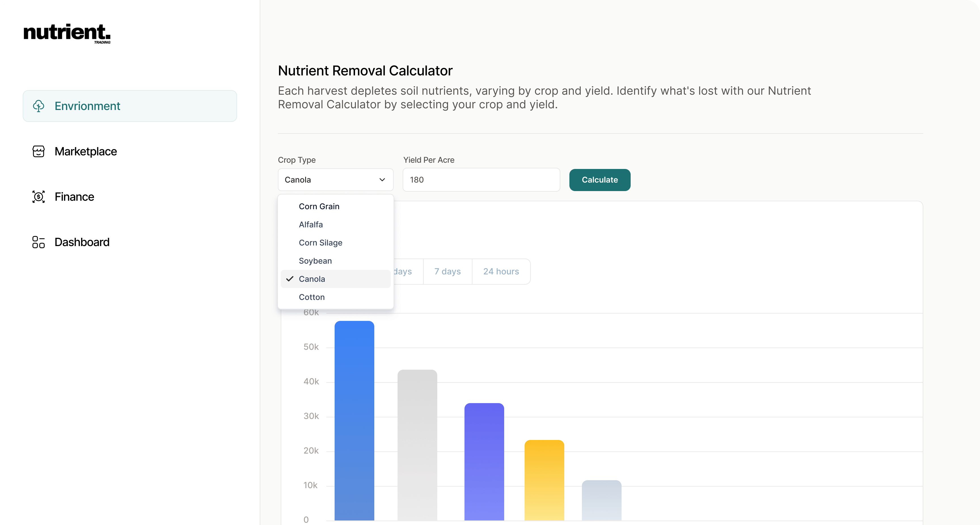Hit the Calculate button

599,180
